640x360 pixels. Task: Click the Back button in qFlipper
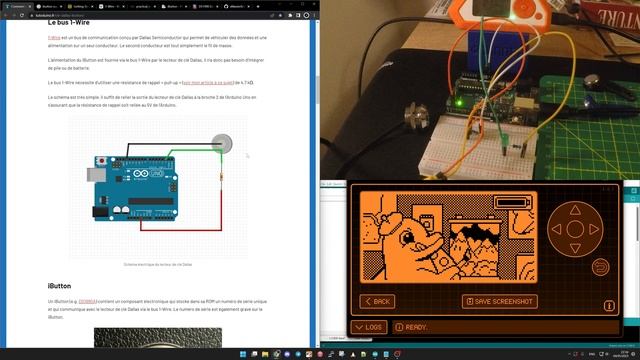[x=377, y=302]
